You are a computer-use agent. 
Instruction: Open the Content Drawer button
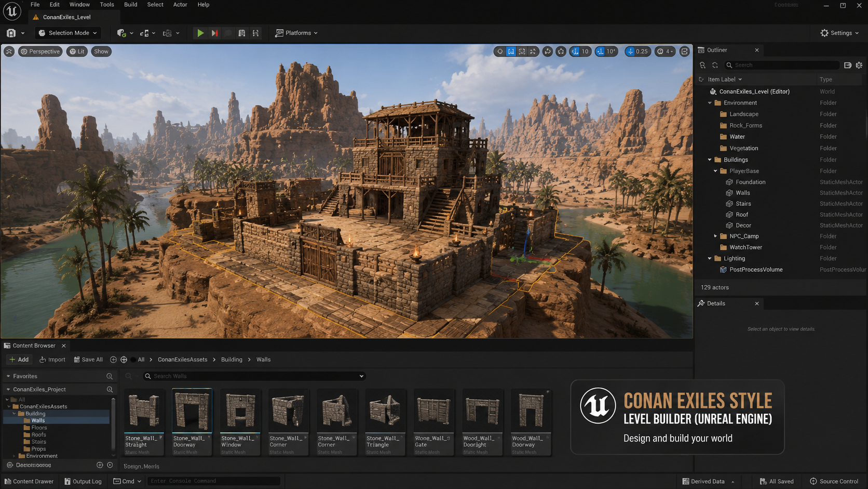tap(29, 481)
